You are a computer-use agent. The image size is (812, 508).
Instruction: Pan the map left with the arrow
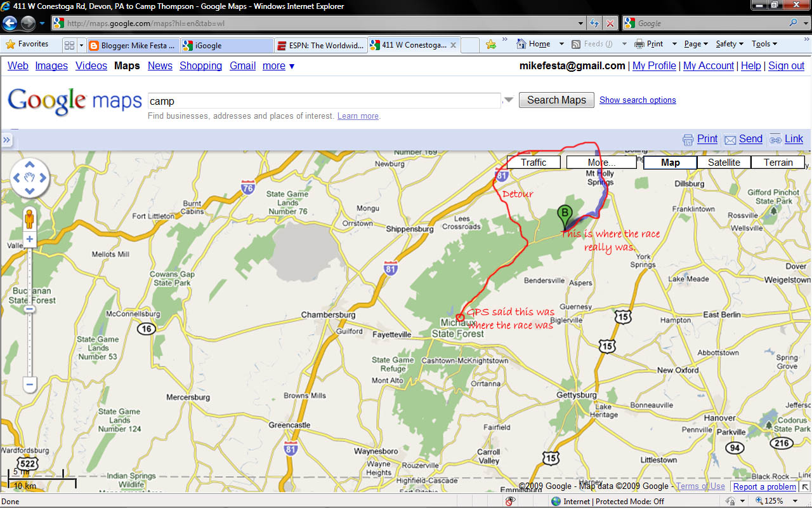coord(16,178)
